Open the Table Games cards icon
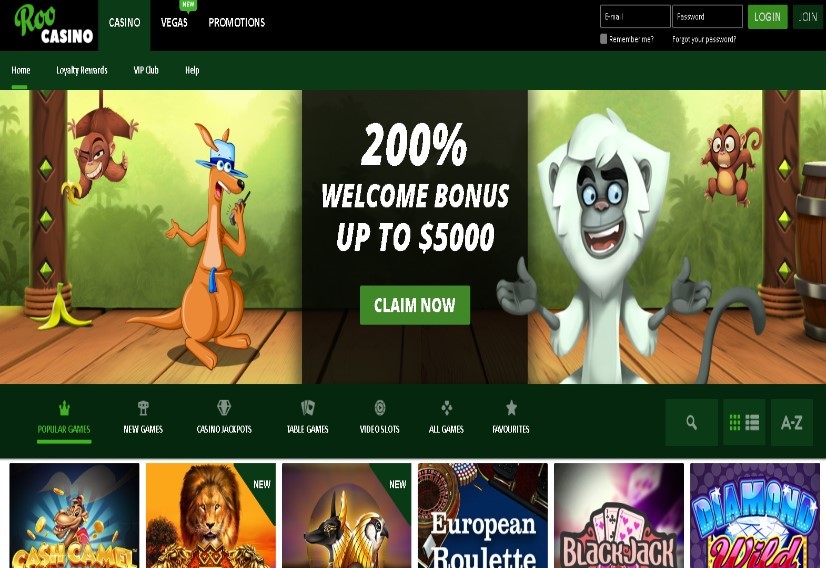 [x=308, y=407]
